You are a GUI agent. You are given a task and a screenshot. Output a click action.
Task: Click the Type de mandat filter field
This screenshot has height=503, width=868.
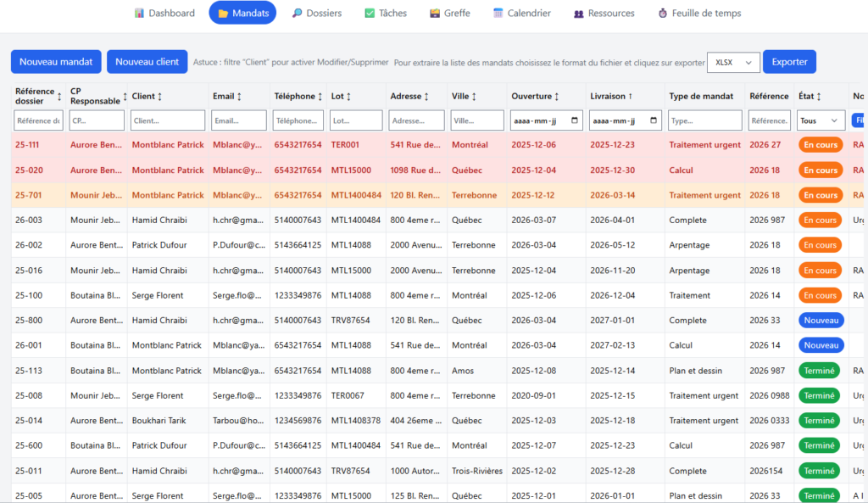click(705, 120)
